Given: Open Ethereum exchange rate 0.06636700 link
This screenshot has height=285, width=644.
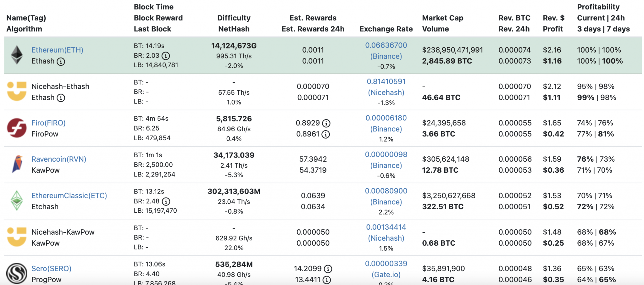Looking at the screenshot, I should point(386,45).
